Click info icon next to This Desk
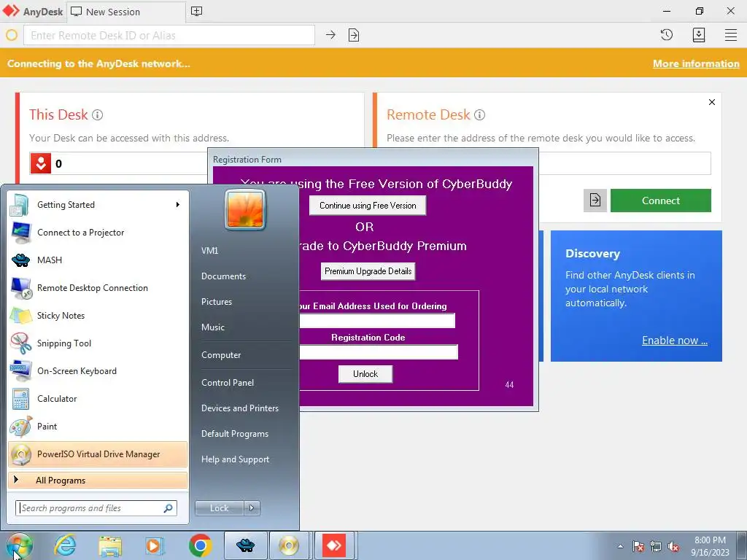This screenshot has height=560, width=747. pos(97,114)
